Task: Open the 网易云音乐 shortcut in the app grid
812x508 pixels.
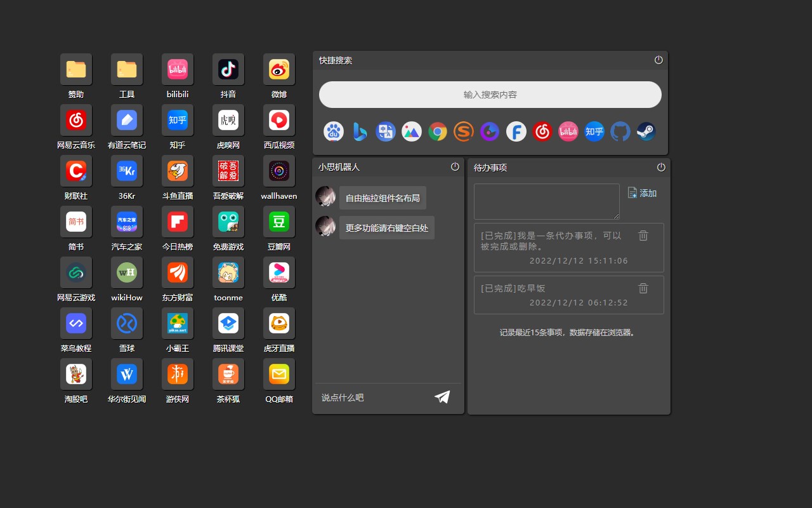Action: tap(76, 120)
